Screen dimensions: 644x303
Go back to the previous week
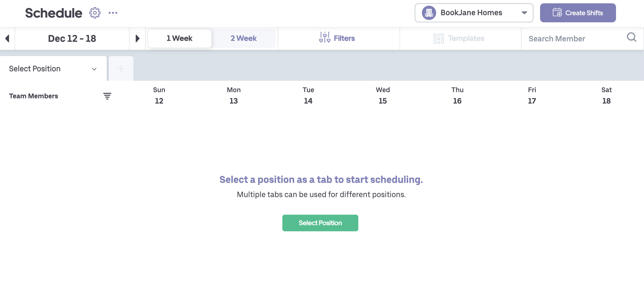click(x=7, y=38)
